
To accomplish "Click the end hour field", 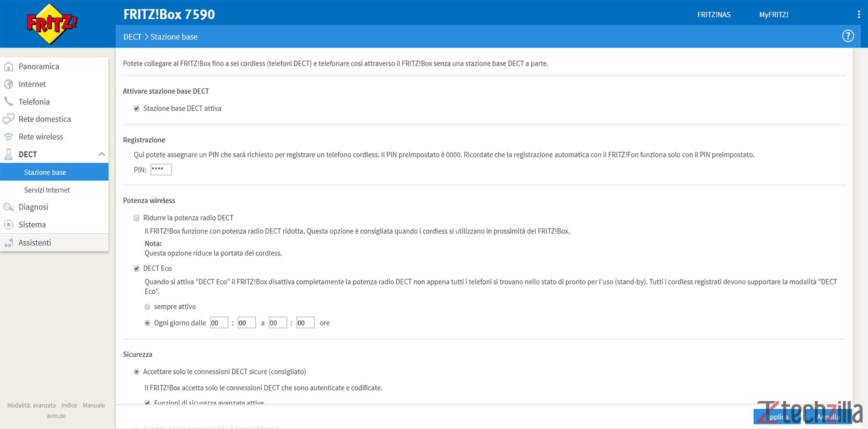I will (x=278, y=323).
